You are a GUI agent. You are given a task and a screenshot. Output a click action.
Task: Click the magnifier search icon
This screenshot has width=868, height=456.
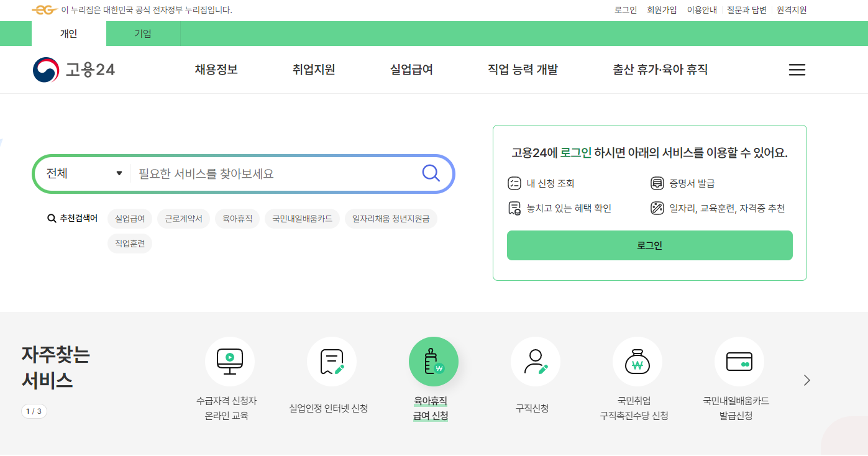pyautogui.click(x=431, y=173)
